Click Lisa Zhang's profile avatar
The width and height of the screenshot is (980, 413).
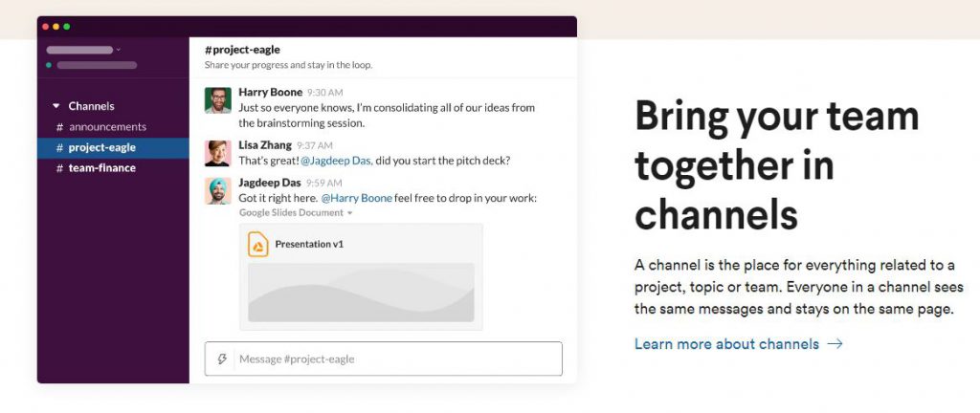pyautogui.click(x=217, y=153)
